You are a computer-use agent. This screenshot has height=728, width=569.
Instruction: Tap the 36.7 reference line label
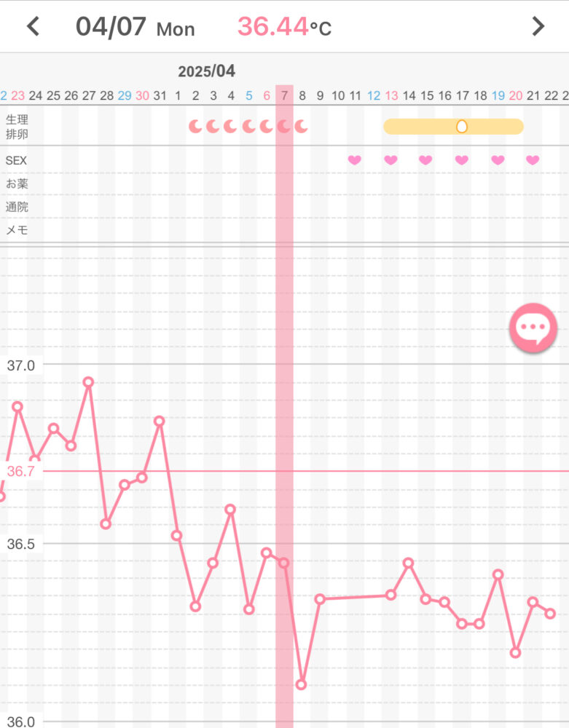pyautogui.click(x=21, y=471)
